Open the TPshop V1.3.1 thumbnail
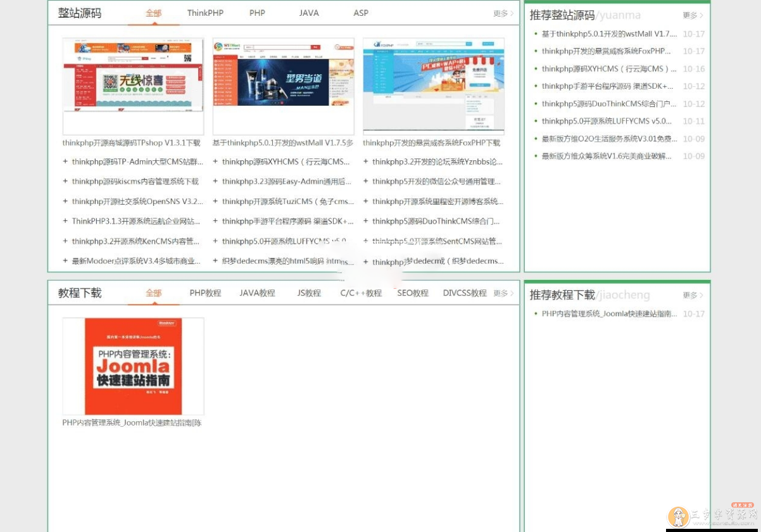 click(x=133, y=86)
